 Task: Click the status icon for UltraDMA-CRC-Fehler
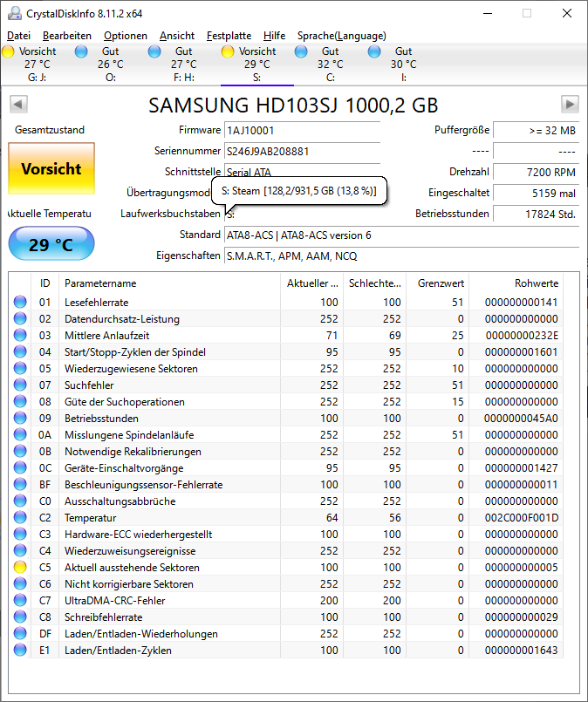(20, 600)
